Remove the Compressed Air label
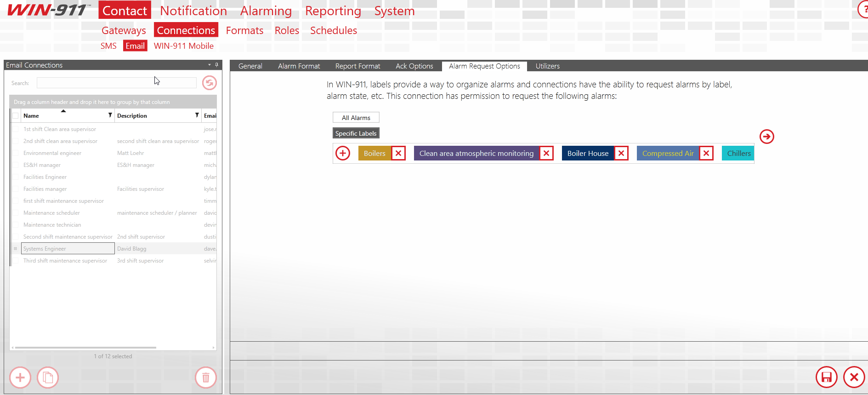This screenshot has height=395, width=868. pyautogui.click(x=706, y=153)
